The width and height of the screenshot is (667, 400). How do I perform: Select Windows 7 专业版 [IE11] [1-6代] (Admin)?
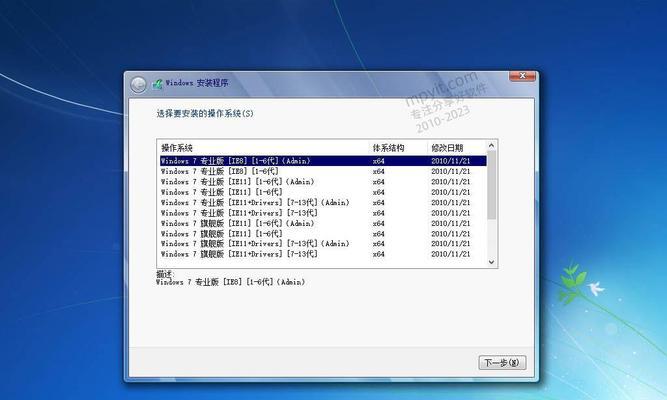click(x=323, y=182)
